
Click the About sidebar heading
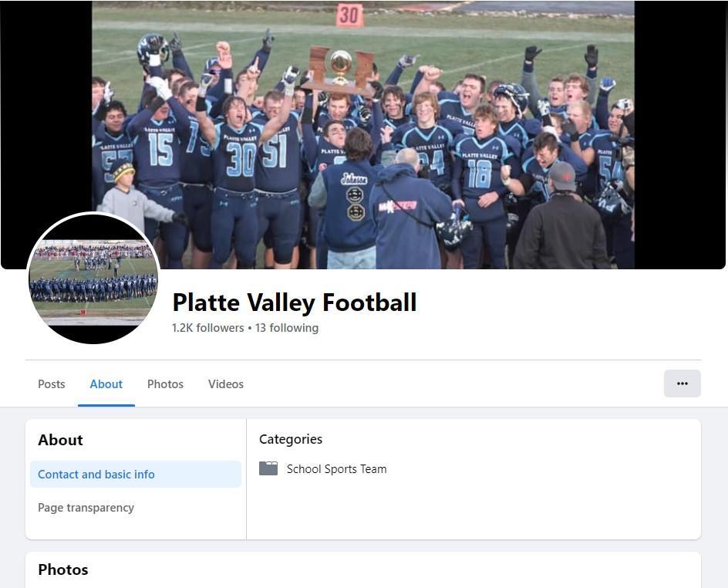click(60, 440)
